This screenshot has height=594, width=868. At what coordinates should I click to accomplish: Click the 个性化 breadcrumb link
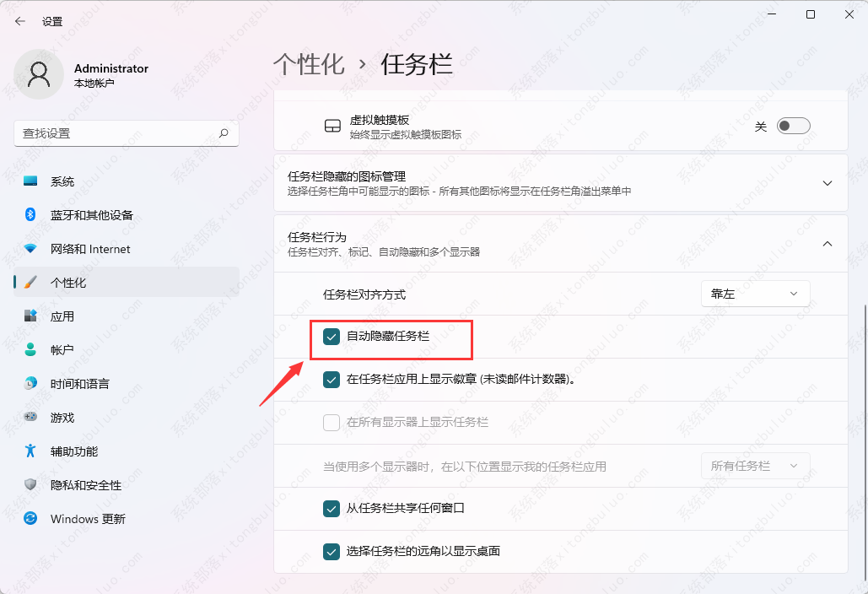[x=309, y=64]
